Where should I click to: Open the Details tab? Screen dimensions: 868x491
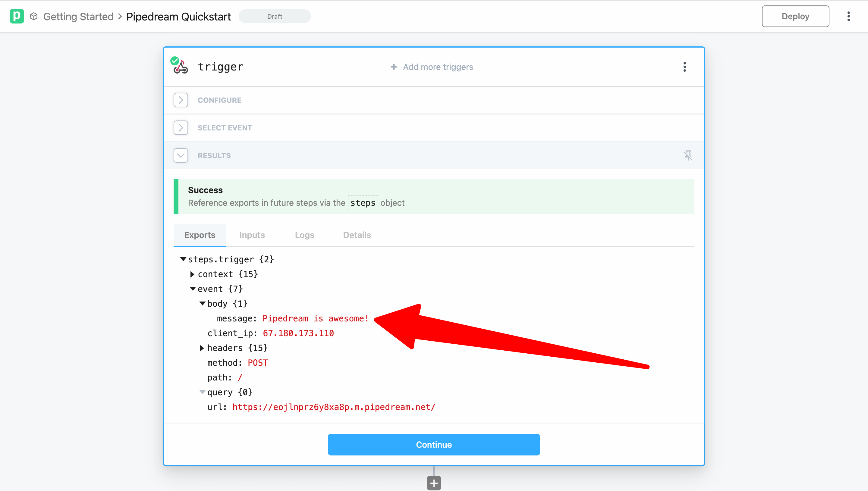(x=357, y=235)
